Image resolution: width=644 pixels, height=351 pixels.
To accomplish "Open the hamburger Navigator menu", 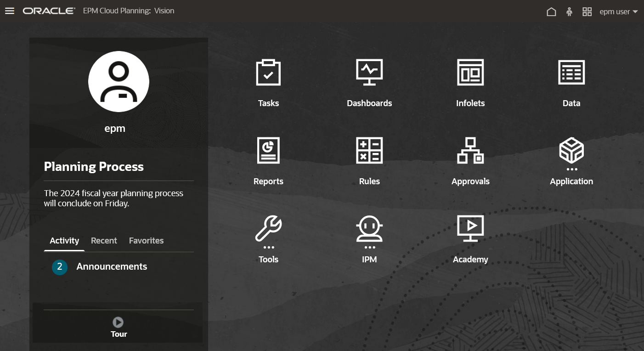I will point(10,11).
